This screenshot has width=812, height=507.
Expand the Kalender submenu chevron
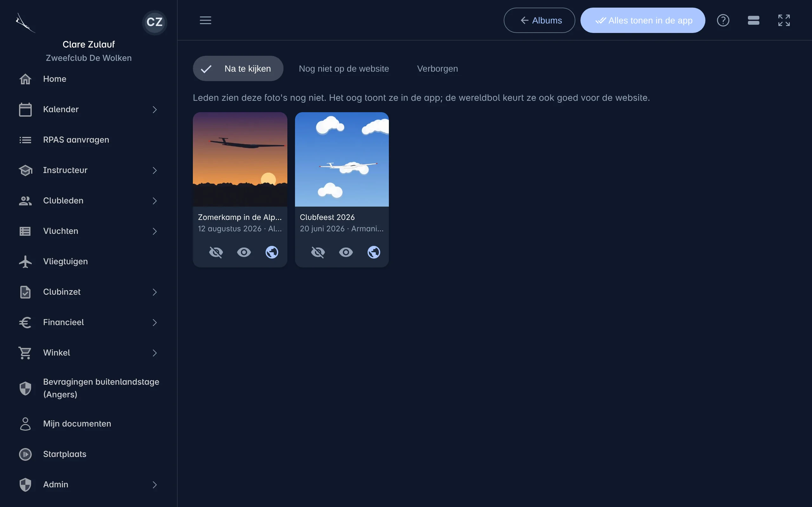pyautogui.click(x=155, y=110)
